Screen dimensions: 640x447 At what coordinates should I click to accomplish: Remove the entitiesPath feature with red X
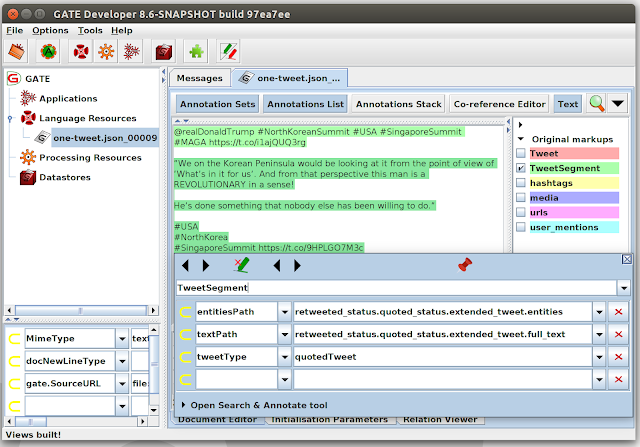coord(618,312)
